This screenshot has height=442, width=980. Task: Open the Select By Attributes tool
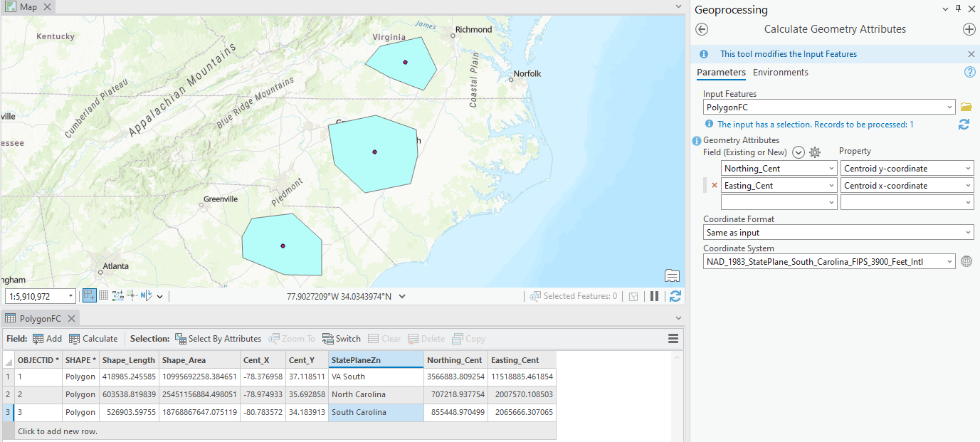coord(218,338)
